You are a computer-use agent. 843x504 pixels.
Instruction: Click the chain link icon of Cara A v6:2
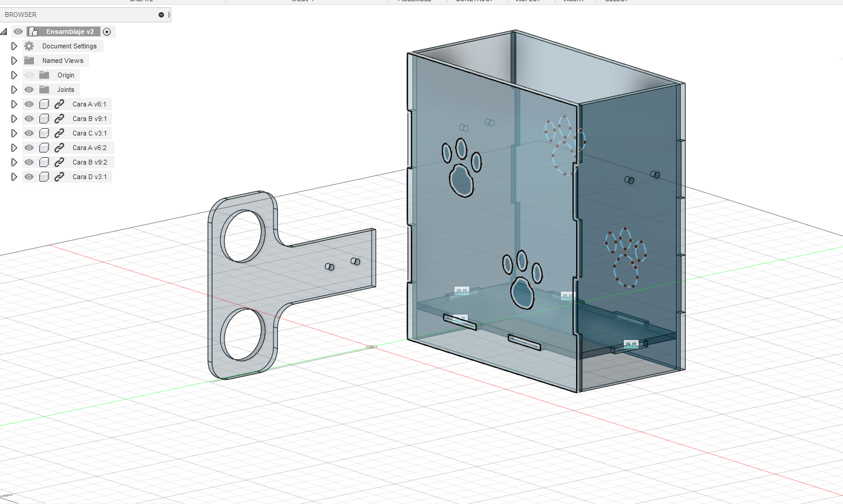pyautogui.click(x=59, y=148)
